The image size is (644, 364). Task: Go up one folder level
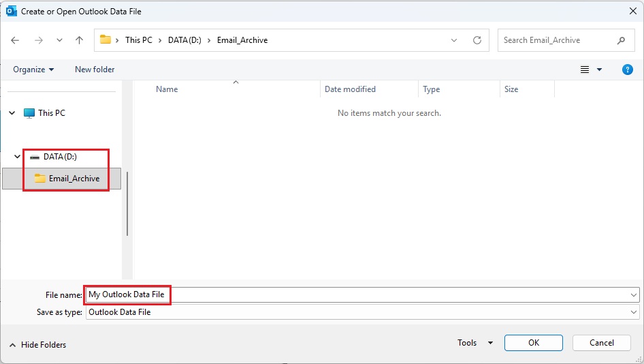point(79,40)
